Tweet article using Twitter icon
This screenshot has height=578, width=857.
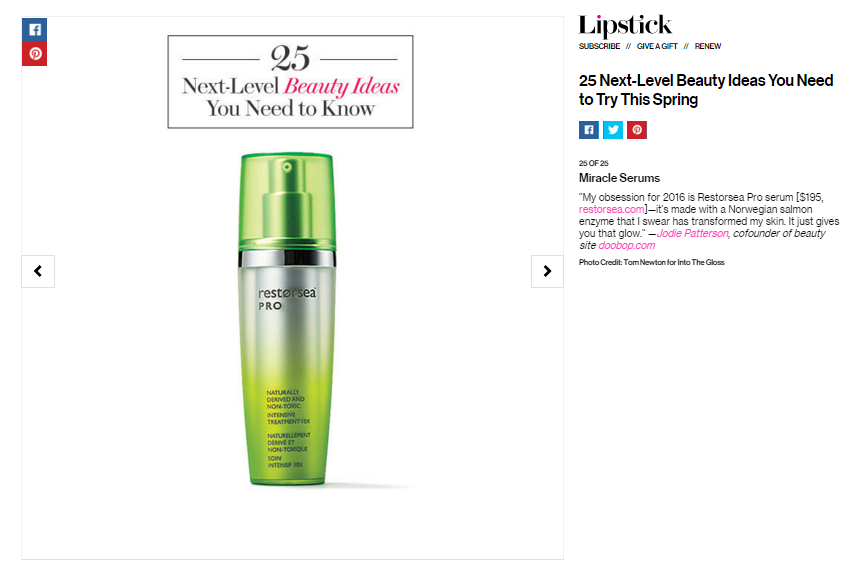point(613,130)
